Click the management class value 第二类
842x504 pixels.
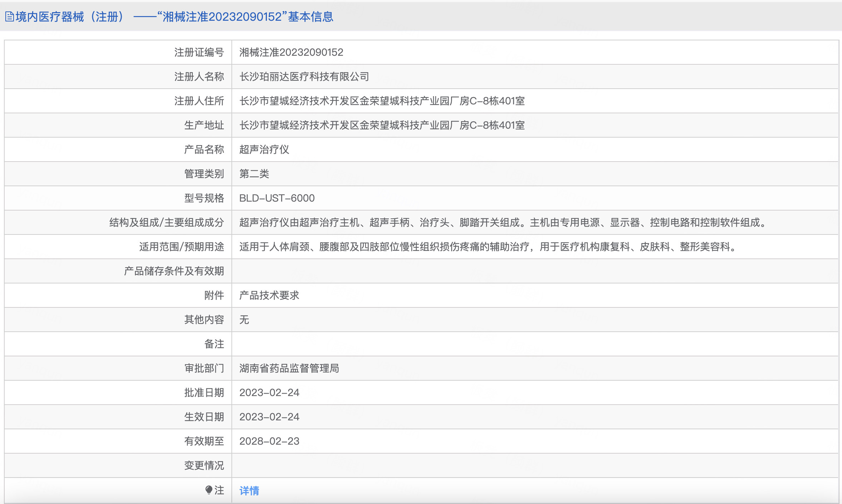pyautogui.click(x=254, y=174)
